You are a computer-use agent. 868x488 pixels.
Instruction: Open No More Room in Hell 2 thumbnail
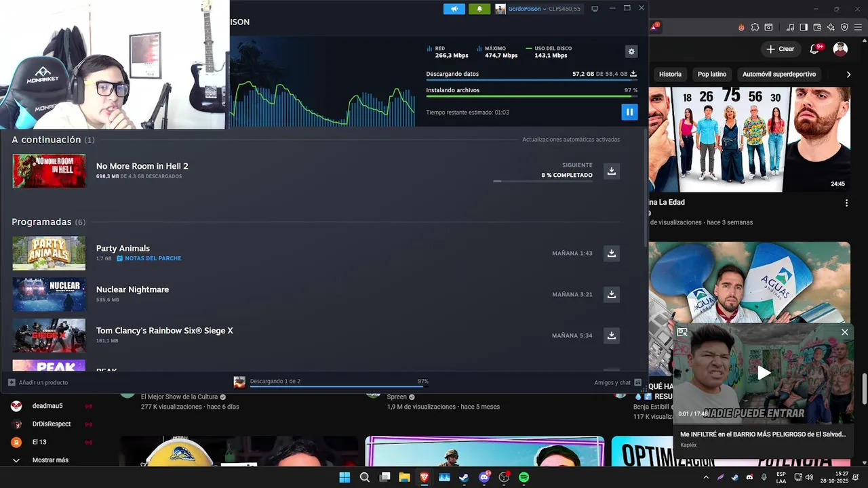pyautogui.click(x=49, y=171)
